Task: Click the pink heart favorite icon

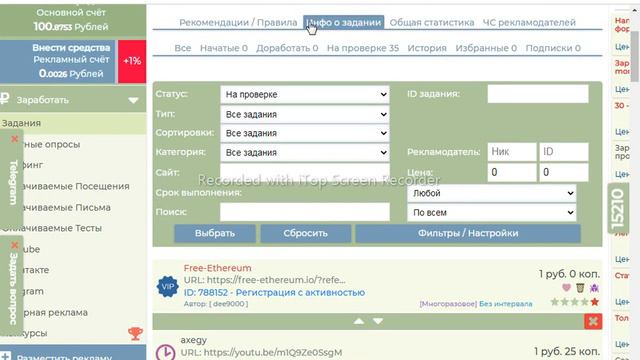Action: tap(566, 287)
